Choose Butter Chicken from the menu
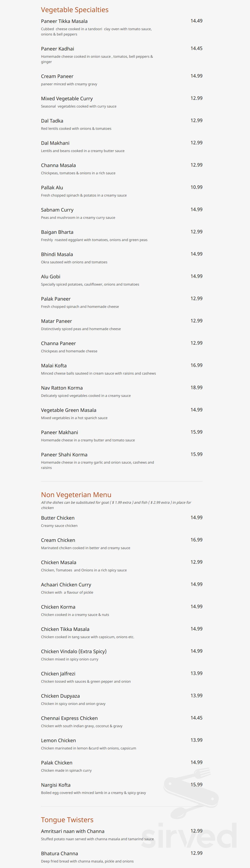 (x=58, y=518)
